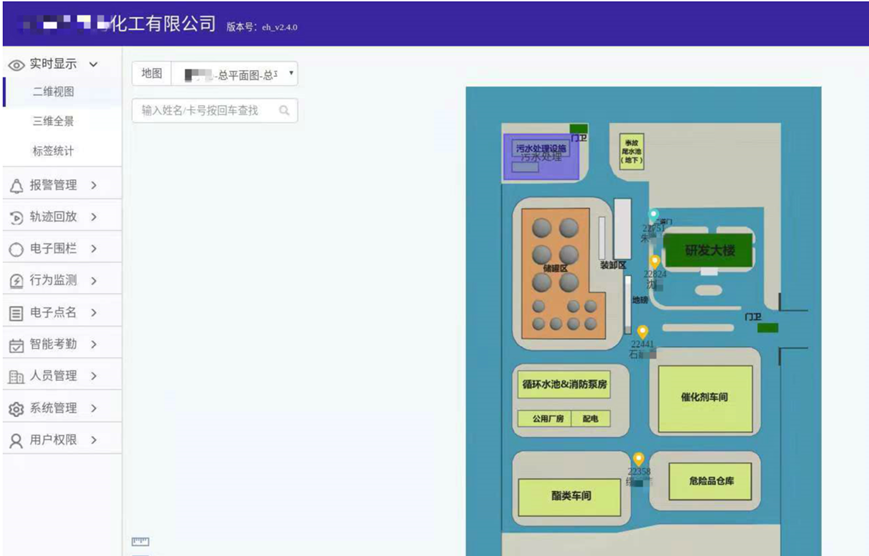
Task: Click the list icon for 电子点名
Action: point(16,313)
